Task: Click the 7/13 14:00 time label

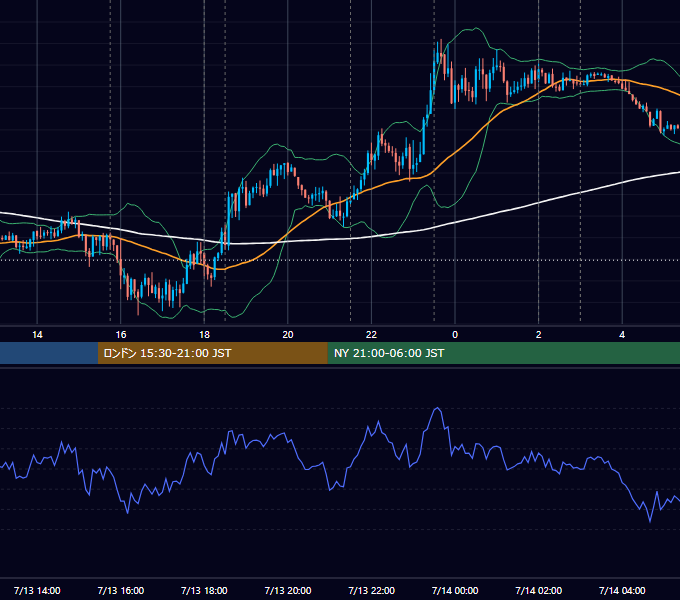Action: pos(37,590)
